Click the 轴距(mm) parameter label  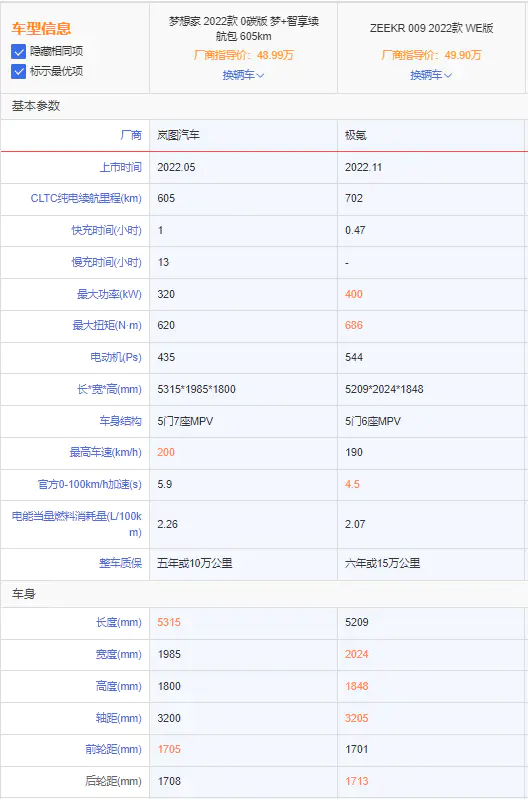point(119,718)
